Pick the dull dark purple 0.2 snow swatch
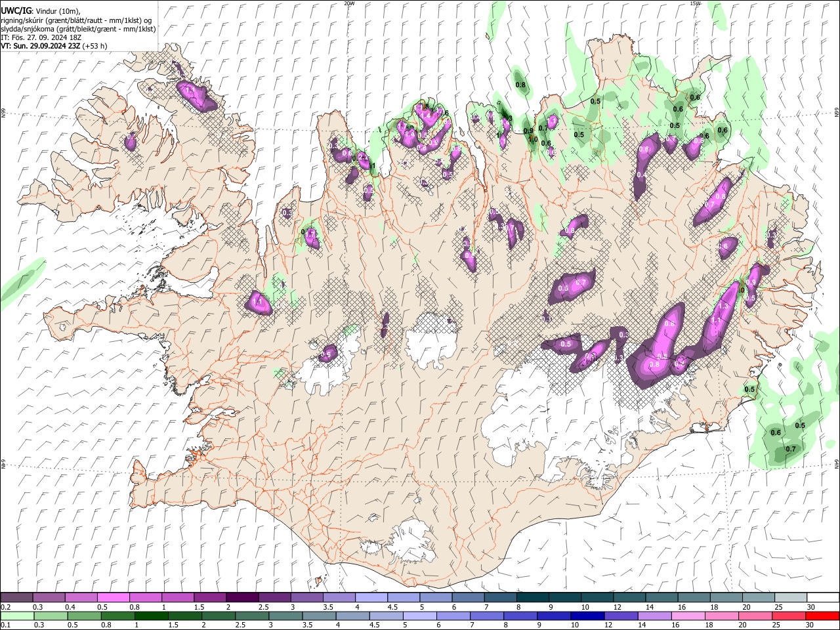The image size is (840, 630). [16, 597]
